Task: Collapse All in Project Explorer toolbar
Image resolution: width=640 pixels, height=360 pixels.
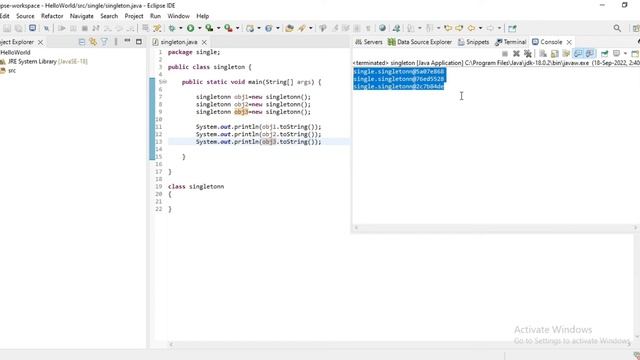Action: coord(82,42)
